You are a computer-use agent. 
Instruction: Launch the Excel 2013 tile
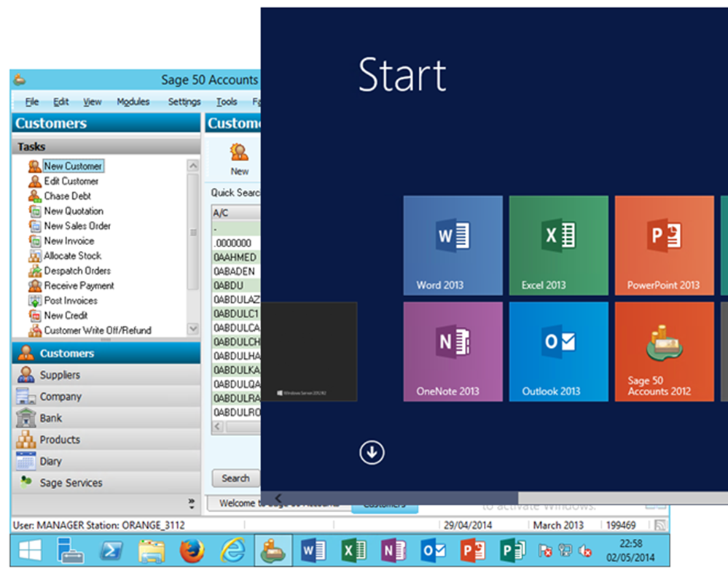(558, 245)
